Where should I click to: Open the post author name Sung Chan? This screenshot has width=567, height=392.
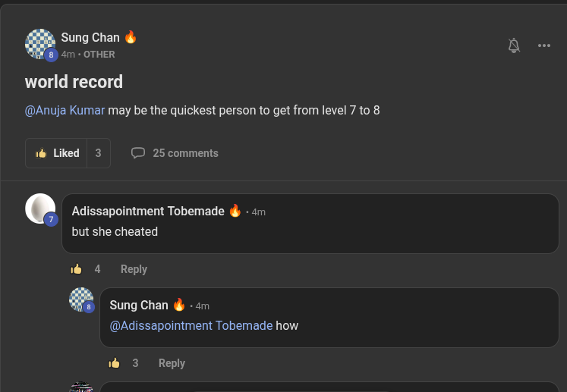pyautogui.click(x=90, y=37)
